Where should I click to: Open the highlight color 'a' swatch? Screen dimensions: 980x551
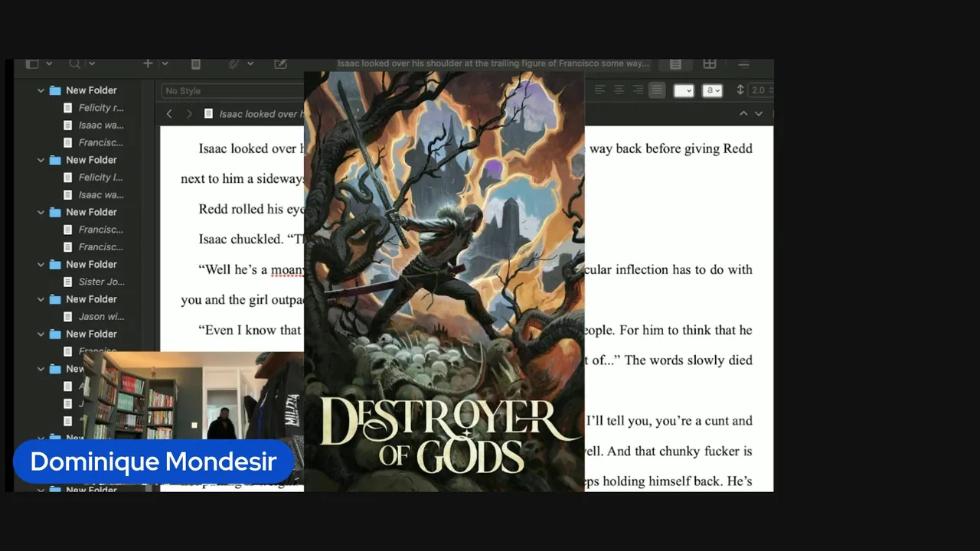tap(713, 90)
